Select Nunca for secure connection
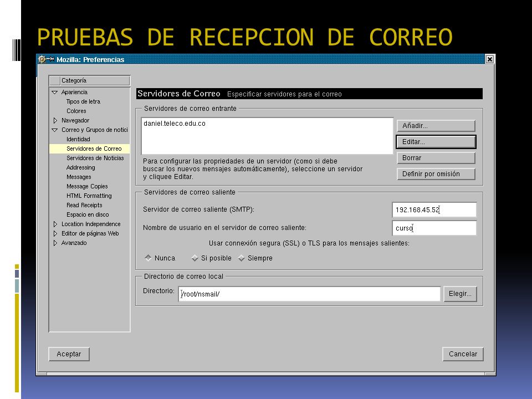 point(149,258)
